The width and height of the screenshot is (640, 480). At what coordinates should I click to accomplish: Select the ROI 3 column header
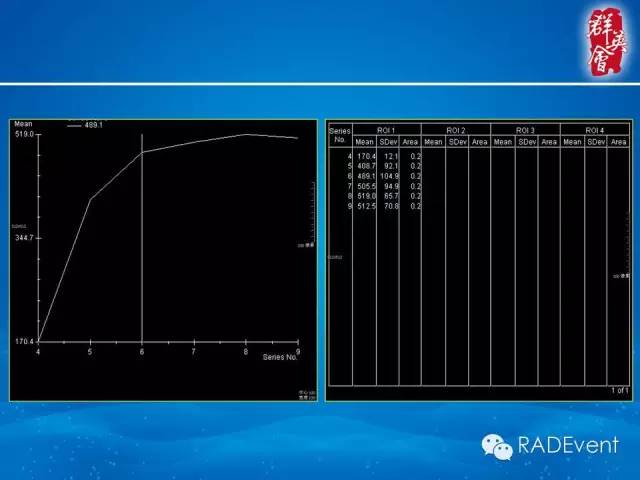coord(525,131)
